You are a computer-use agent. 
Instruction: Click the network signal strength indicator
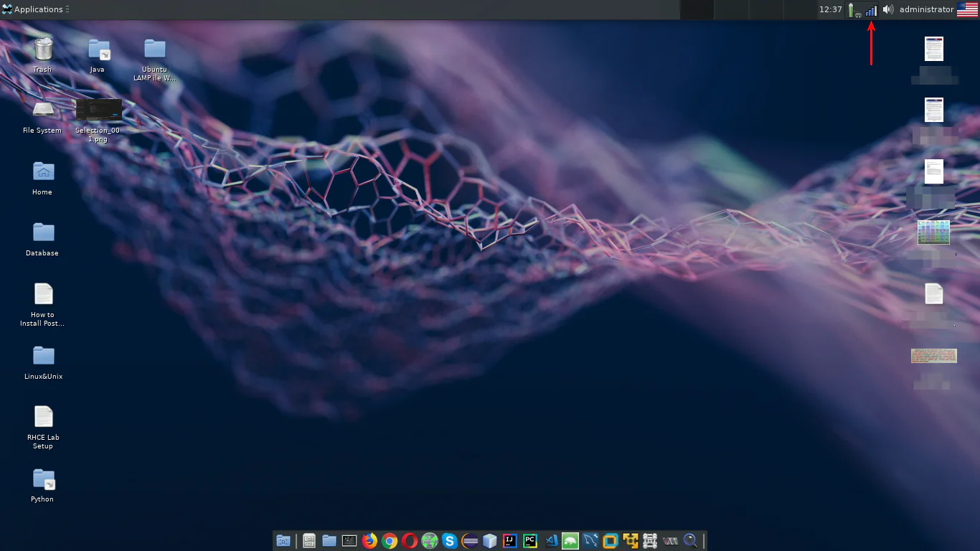point(871,10)
